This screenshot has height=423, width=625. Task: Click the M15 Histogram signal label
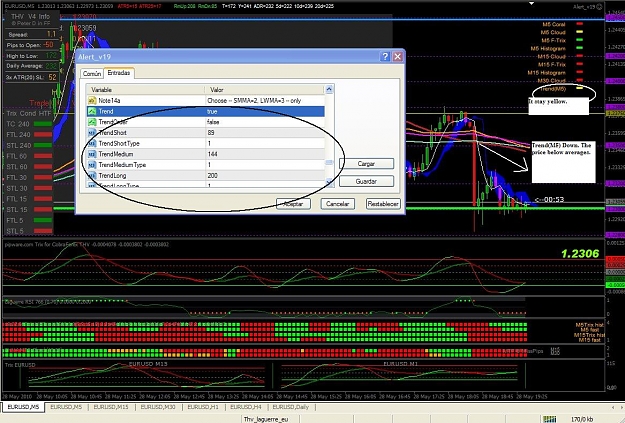coord(546,73)
